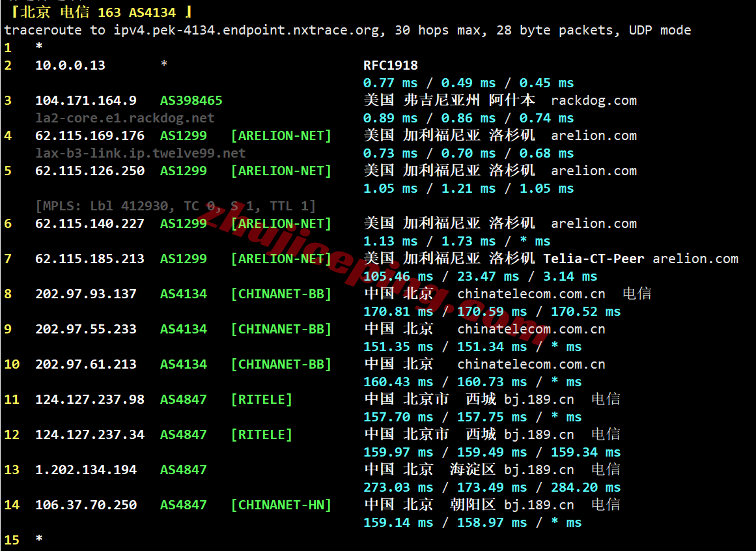Click AS398465 ASN text
Screen dimensions: 756x551
(x=191, y=101)
